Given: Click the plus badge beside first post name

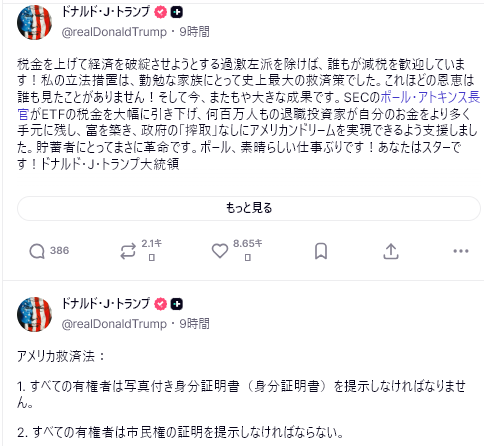Looking at the screenshot, I should coord(177,12).
